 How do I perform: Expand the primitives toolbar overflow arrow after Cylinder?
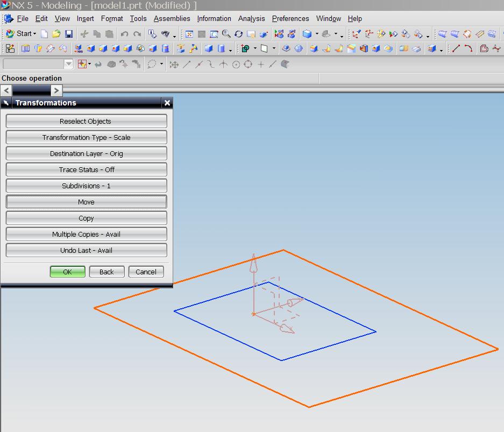(230, 50)
